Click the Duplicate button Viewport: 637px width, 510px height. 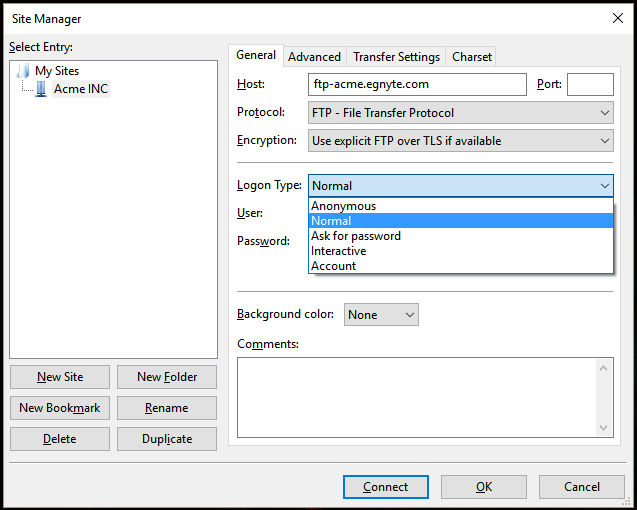[167, 439]
